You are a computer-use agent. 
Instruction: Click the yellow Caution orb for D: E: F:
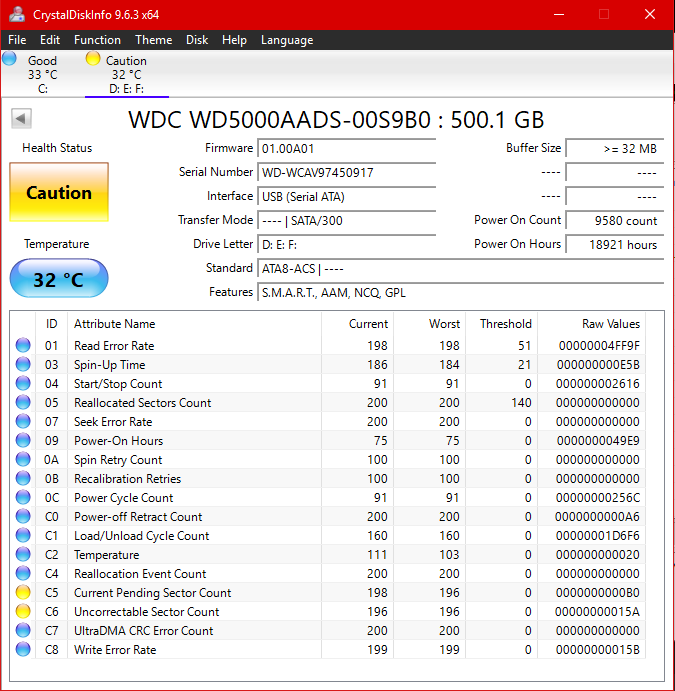tap(93, 59)
